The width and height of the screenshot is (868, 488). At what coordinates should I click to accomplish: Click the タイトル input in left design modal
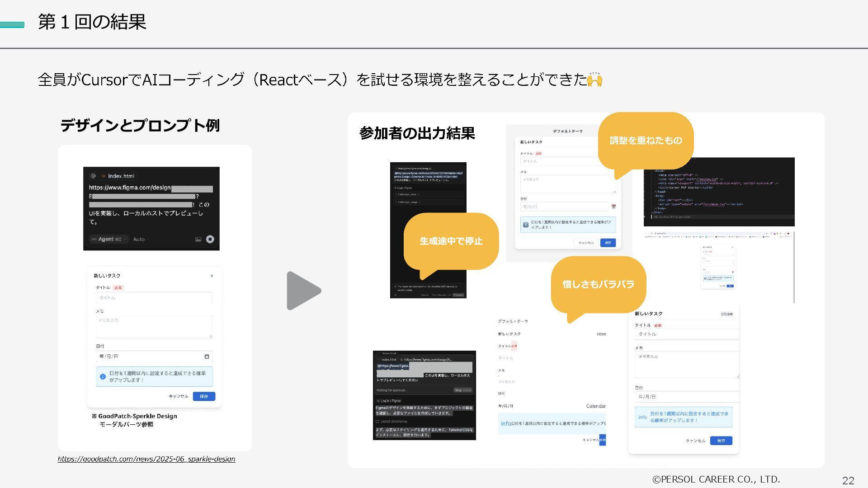pos(154,298)
